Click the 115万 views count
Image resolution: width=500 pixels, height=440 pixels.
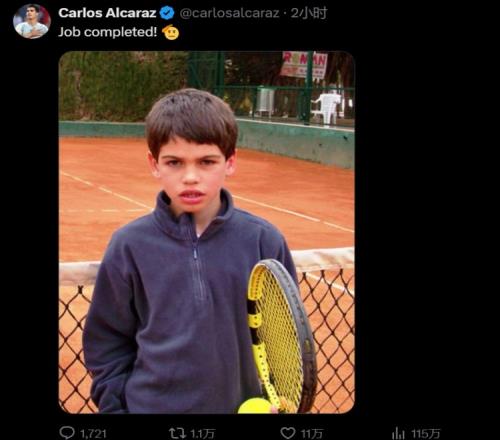(x=425, y=434)
